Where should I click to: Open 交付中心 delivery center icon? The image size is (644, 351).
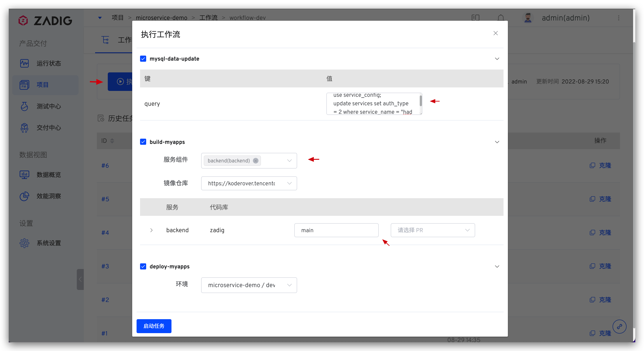point(24,128)
